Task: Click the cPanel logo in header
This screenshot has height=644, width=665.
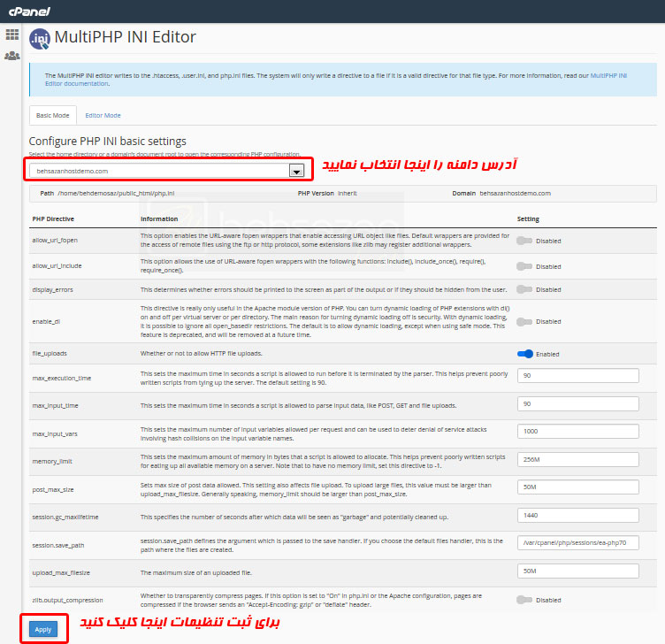Action: (29, 11)
